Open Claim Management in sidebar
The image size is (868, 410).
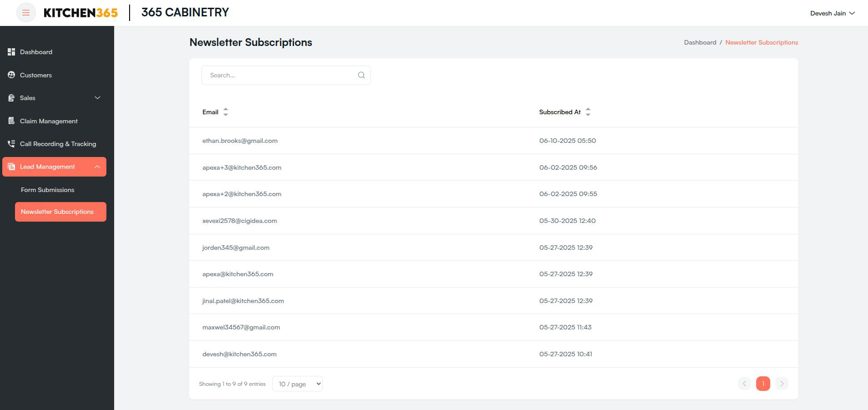[x=49, y=121]
